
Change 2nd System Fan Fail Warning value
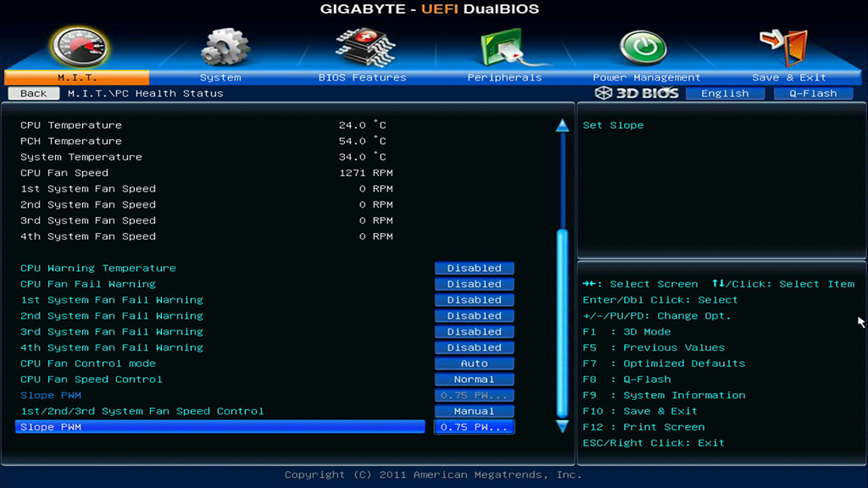coord(475,315)
